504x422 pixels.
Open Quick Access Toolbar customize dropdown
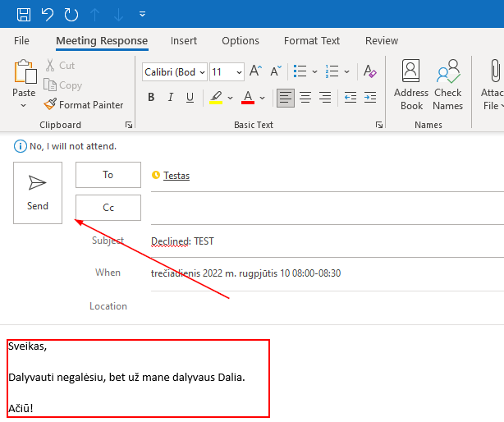click(x=143, y=14)
